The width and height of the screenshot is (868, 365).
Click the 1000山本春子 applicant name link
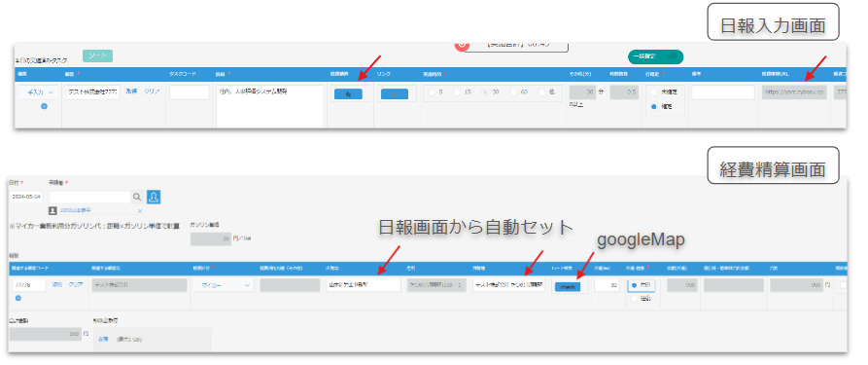click(x=75, y=211)
